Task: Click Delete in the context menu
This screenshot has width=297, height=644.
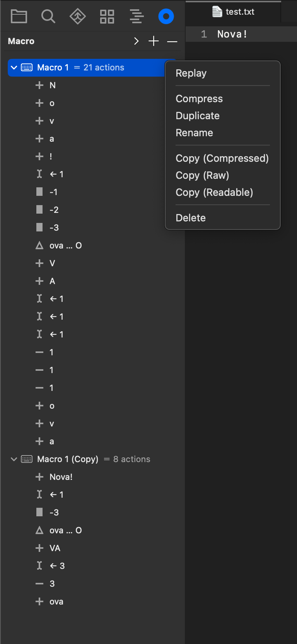Action: (x=191, y=218)
